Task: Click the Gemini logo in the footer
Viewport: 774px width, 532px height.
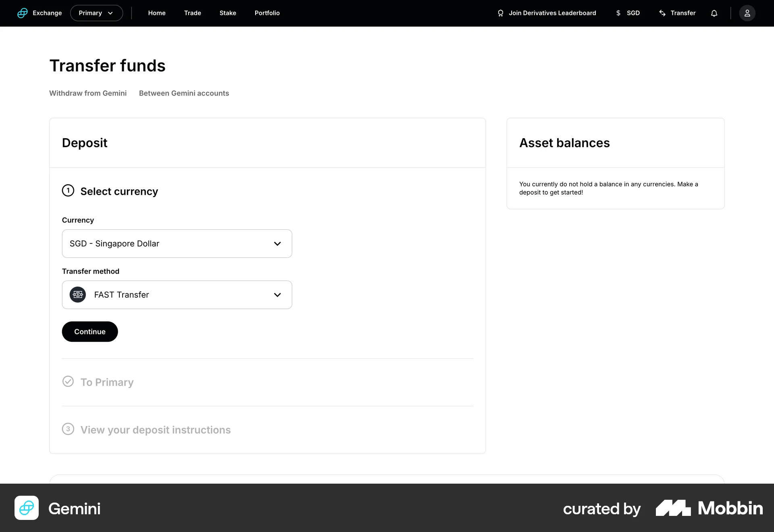Action: [x=26, y=508]
